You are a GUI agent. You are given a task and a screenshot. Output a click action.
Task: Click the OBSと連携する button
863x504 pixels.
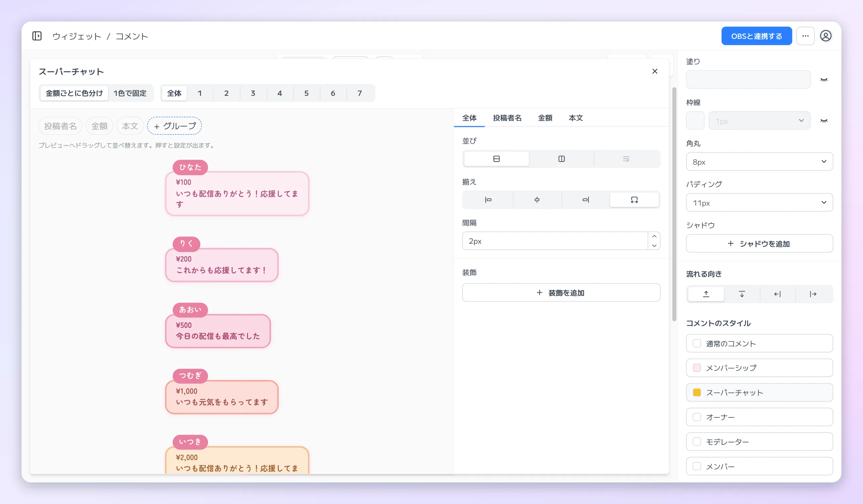[x=756, y=36]
